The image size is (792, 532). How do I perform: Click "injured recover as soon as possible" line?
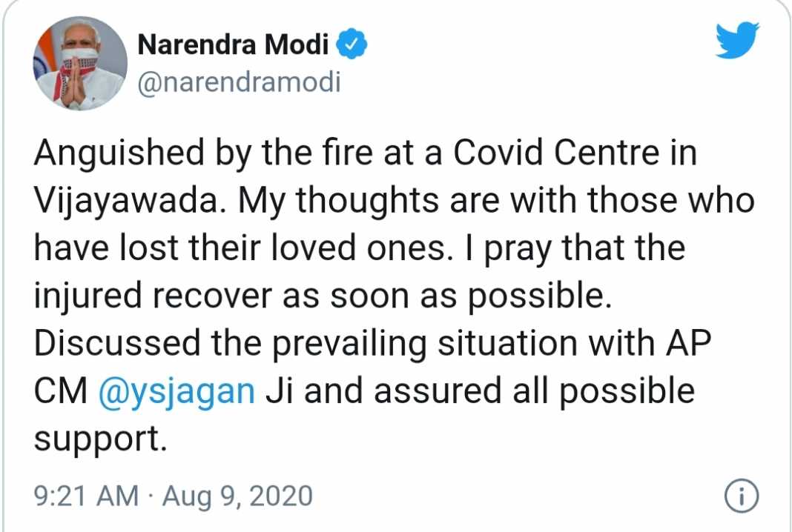(x=323, y=296)
